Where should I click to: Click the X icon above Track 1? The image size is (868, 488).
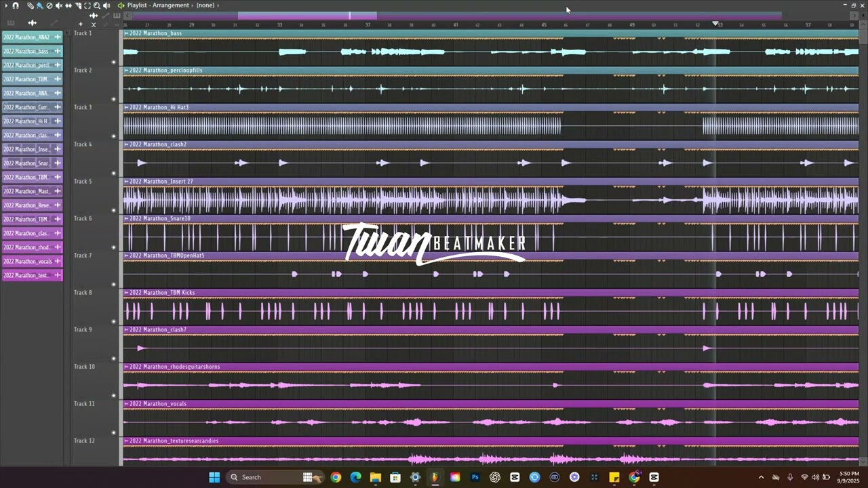click(x=94, y=24)
